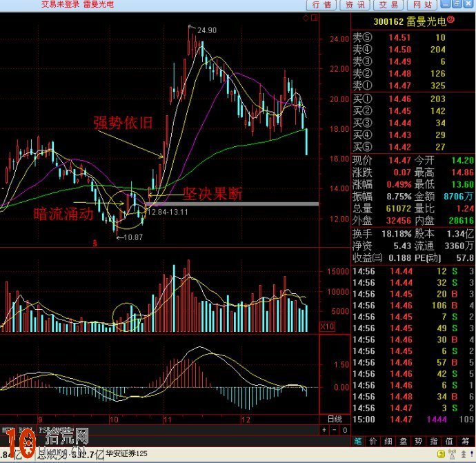This screenshot has height=463, width=476.
Task: Click month marker 11 on the time axis
Action: point(167,420)
